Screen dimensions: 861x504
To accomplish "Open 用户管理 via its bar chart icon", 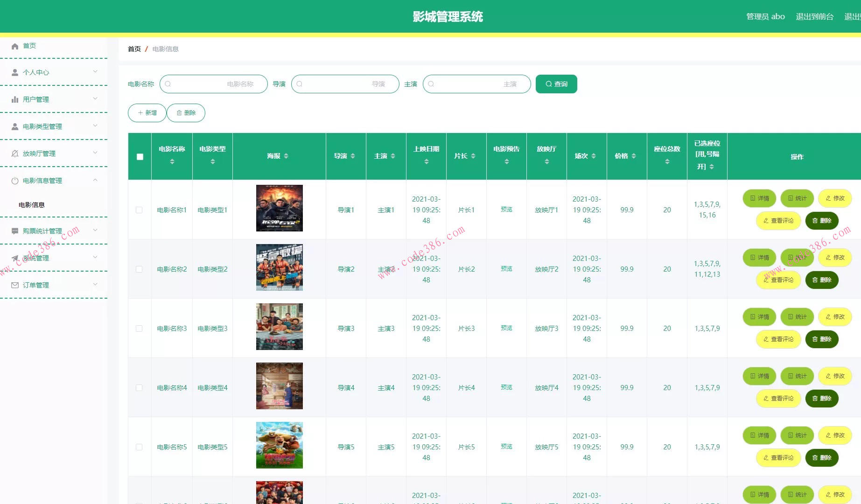I will pyautogui.click(x=14, y=99).
